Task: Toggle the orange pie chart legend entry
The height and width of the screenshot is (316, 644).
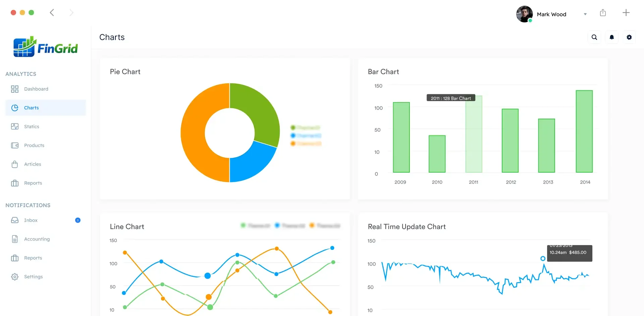Action: click(306, 144)
